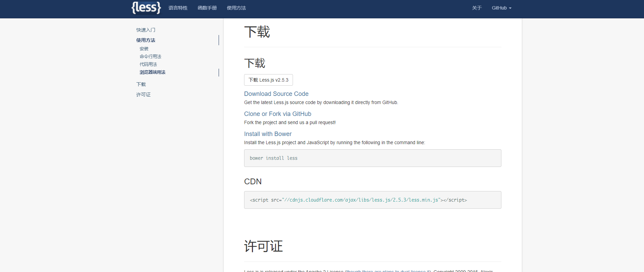
Task: Open the 语言特性 navbar menu item
Action: (178, 8)
